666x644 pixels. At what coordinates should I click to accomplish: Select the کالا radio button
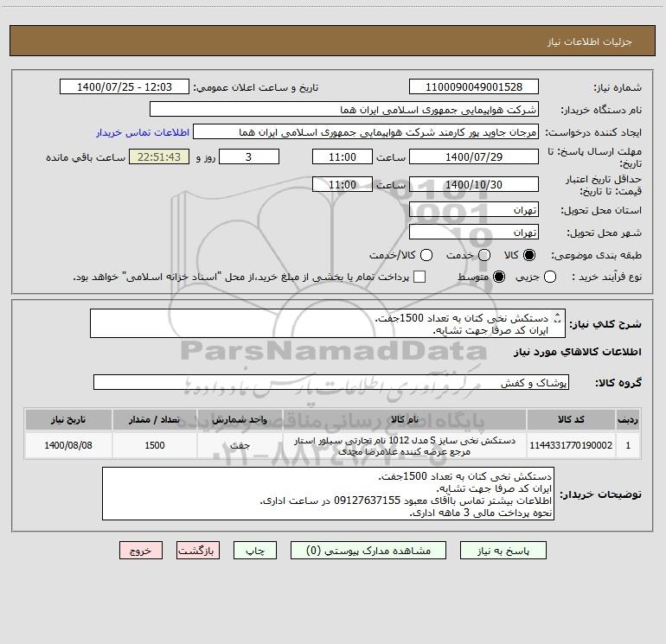[529, 255]
